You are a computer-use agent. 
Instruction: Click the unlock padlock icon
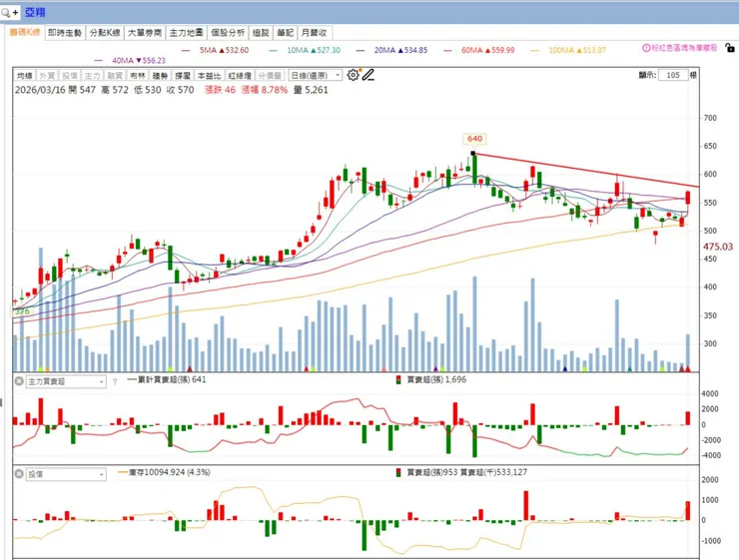click(730, 48)
